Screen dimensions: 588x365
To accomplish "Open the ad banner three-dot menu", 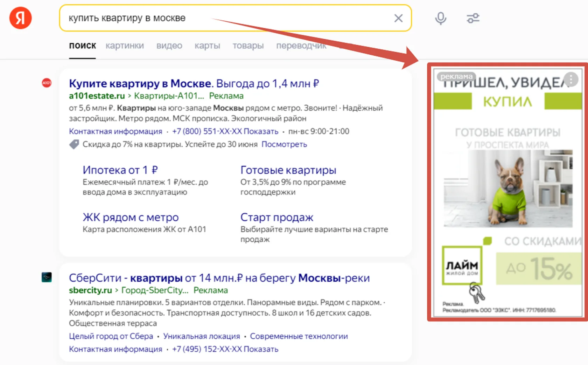I will [x=571, y=80].
